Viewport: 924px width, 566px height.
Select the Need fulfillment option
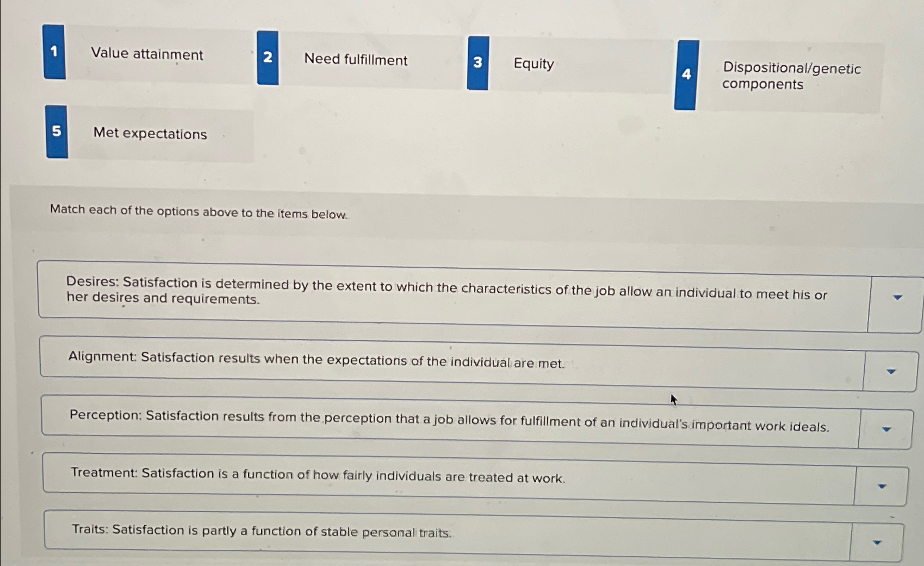coord(356,60)
